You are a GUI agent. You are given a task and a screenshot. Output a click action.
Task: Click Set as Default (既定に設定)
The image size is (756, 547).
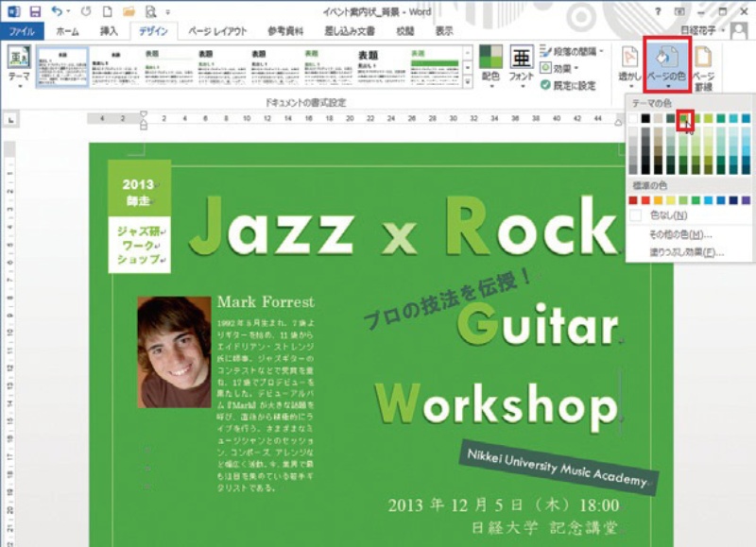[567, 85]
